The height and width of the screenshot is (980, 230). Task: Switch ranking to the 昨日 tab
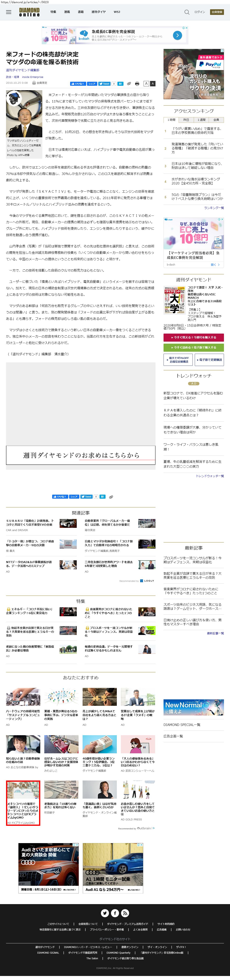point(186,120)
